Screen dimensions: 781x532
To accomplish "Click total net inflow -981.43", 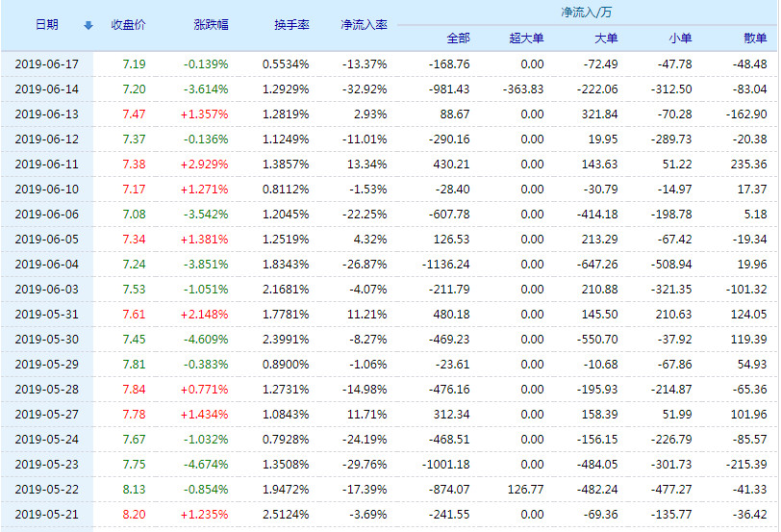I will [449, 89].
